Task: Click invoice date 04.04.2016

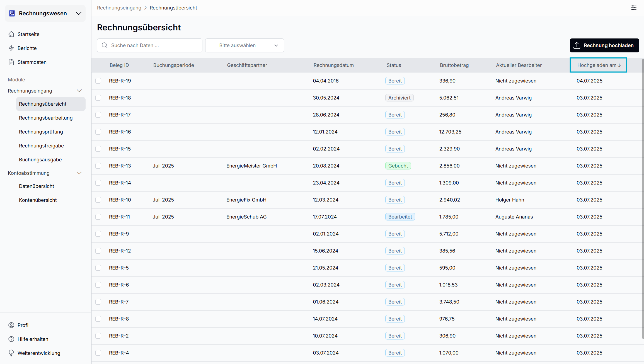Action: click(x=326, y=81)
